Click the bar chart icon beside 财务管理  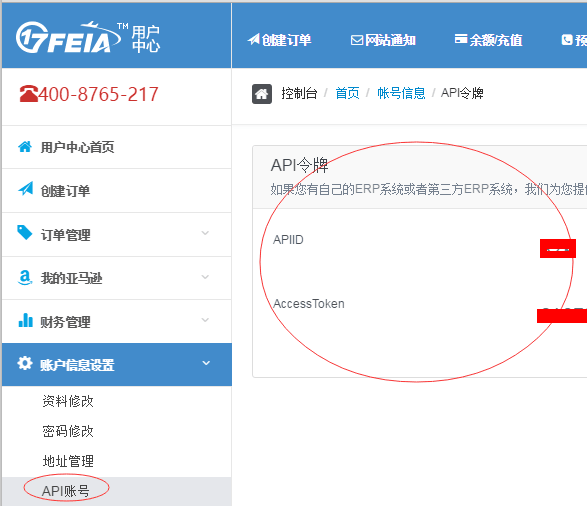pyautogui.click(x=25, y=320)
